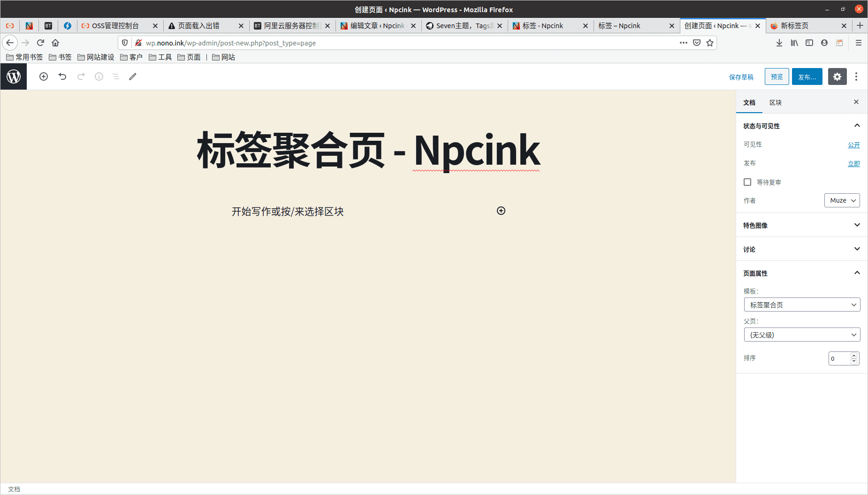
Task: Open the block navigation list icon
Action: pyautogui.click(x=116, y=76)
